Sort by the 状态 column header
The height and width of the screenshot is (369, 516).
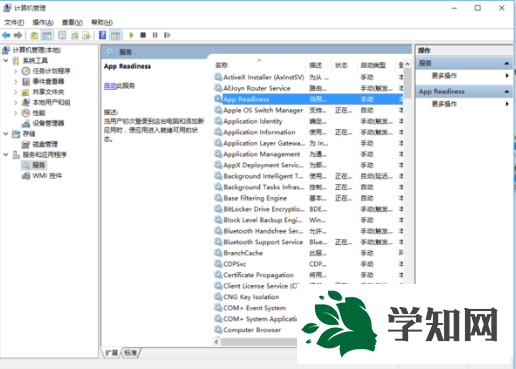pyautogui.click(x=341, y=65)
